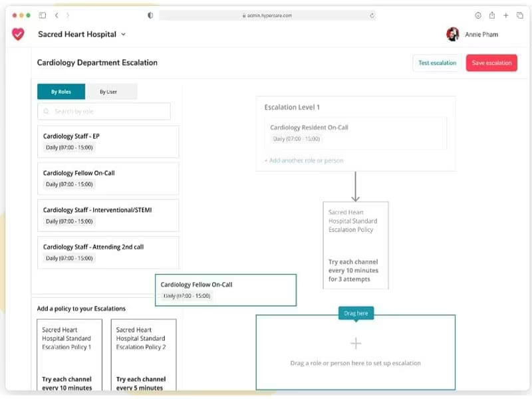Click the browser share icon
The height and width of the screenshot is (399, 532).
tap(492, 15)
